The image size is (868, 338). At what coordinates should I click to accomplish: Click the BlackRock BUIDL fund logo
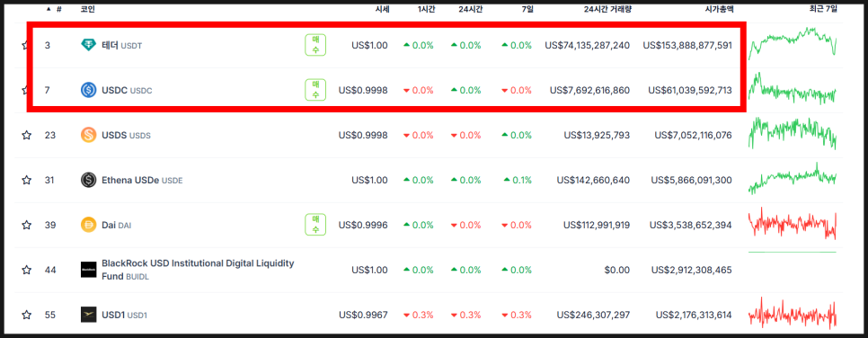tap(89, 270)
